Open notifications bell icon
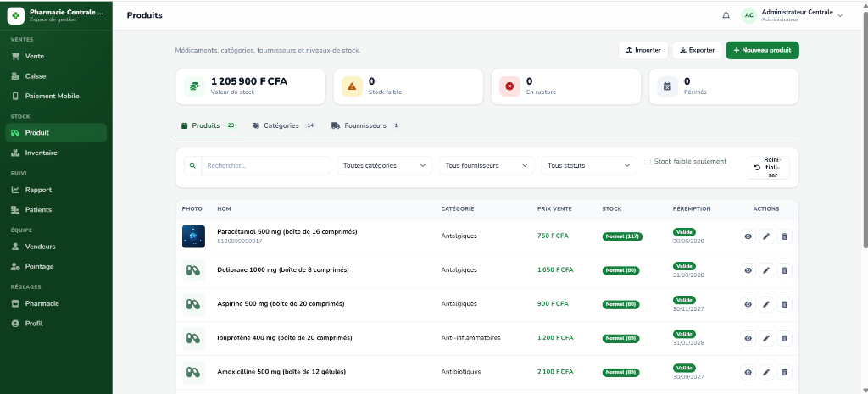Screen dimensions: 868x394 726,15
